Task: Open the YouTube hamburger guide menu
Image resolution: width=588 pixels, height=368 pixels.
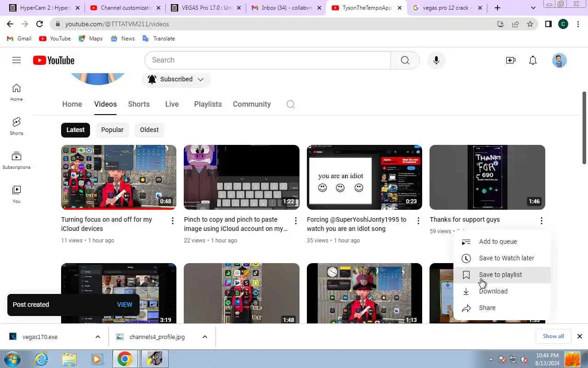Action: click(17, 60)
